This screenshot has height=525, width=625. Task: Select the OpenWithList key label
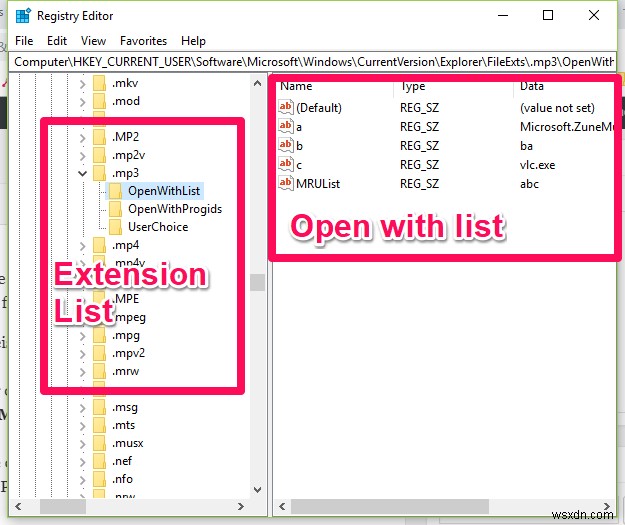pyautogui.click(x=164, y=191)
